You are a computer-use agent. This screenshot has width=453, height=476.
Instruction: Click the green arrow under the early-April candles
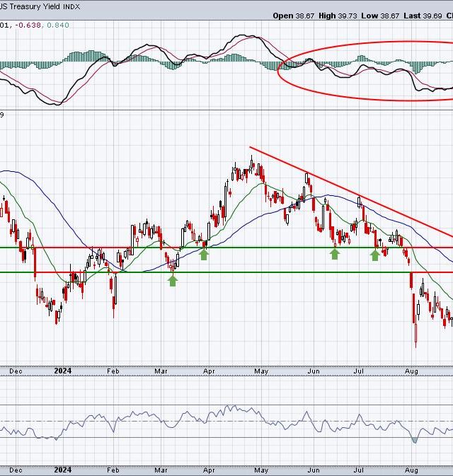coord(204,254)
